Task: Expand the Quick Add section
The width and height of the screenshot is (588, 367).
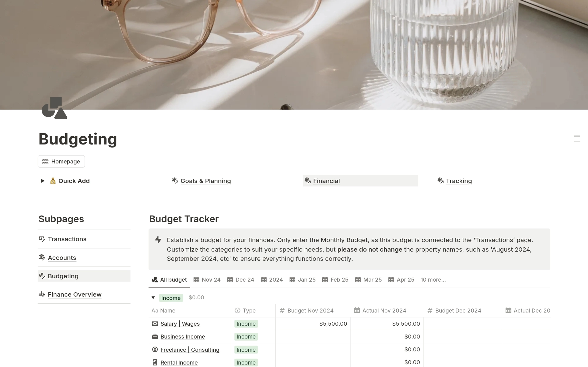Action: (x=42, y=181)
